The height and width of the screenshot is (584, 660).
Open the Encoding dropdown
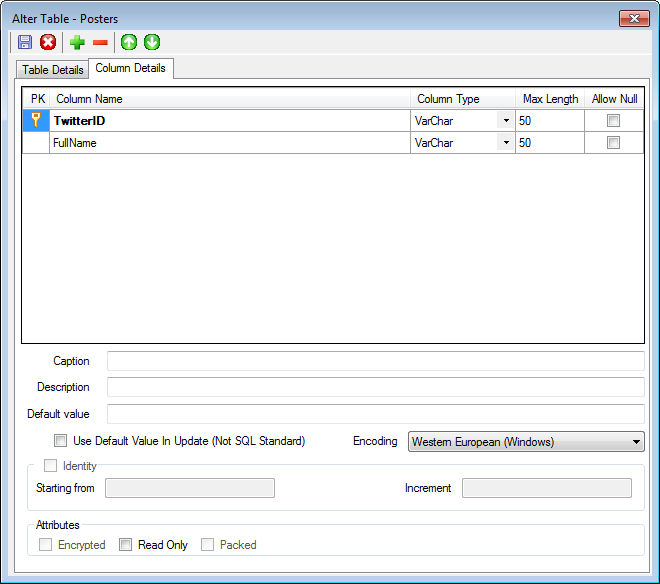pyautogui.click(x=526, y=442)
